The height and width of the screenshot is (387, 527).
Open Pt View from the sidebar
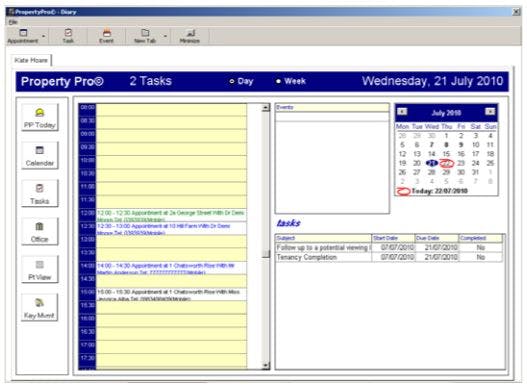pos(40,269)
